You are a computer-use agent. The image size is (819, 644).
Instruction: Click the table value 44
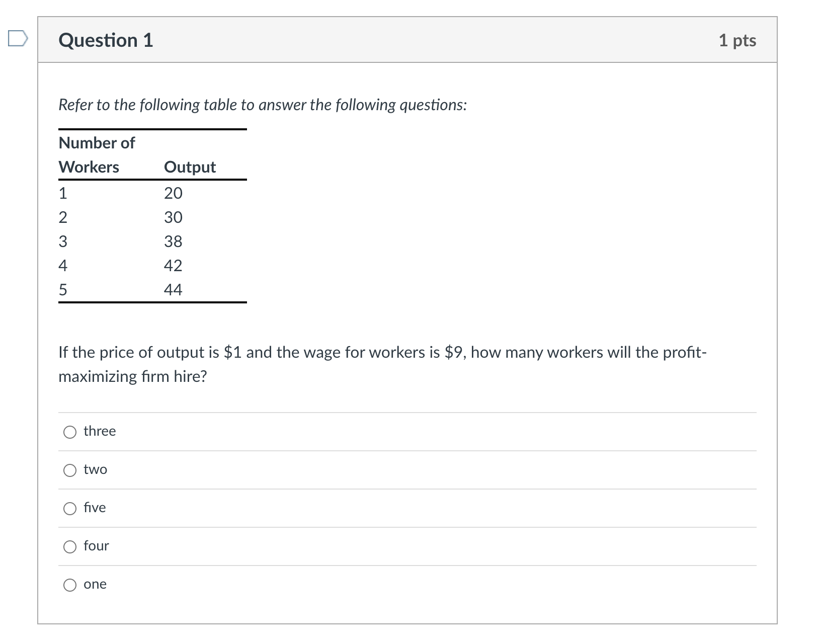click(173, 289)
